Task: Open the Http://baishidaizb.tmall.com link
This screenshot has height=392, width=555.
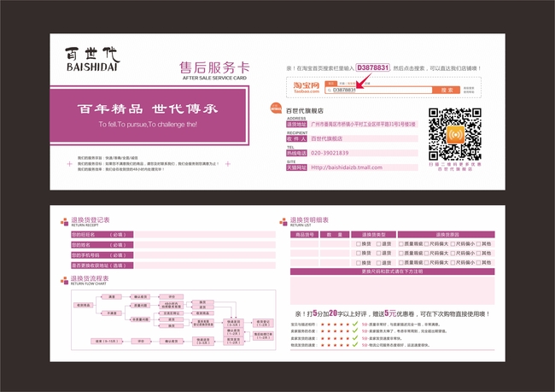Action: point(347,167)
